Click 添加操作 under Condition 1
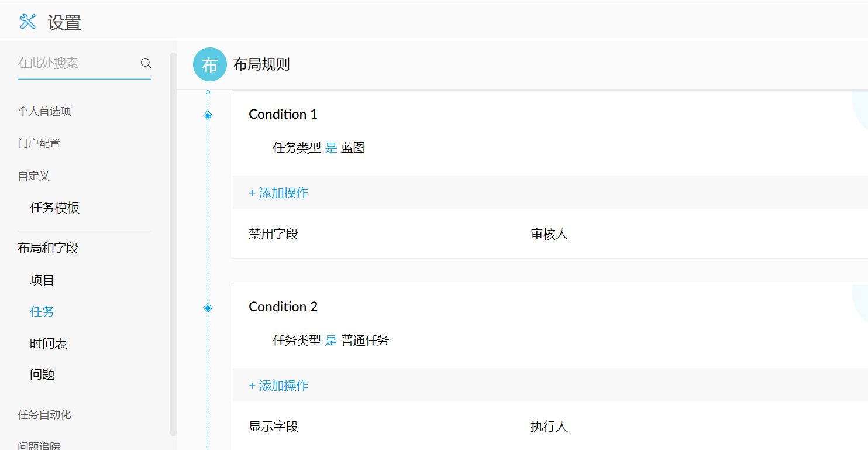Viewport: 868px width, 450px height. (x=279, y=193)
